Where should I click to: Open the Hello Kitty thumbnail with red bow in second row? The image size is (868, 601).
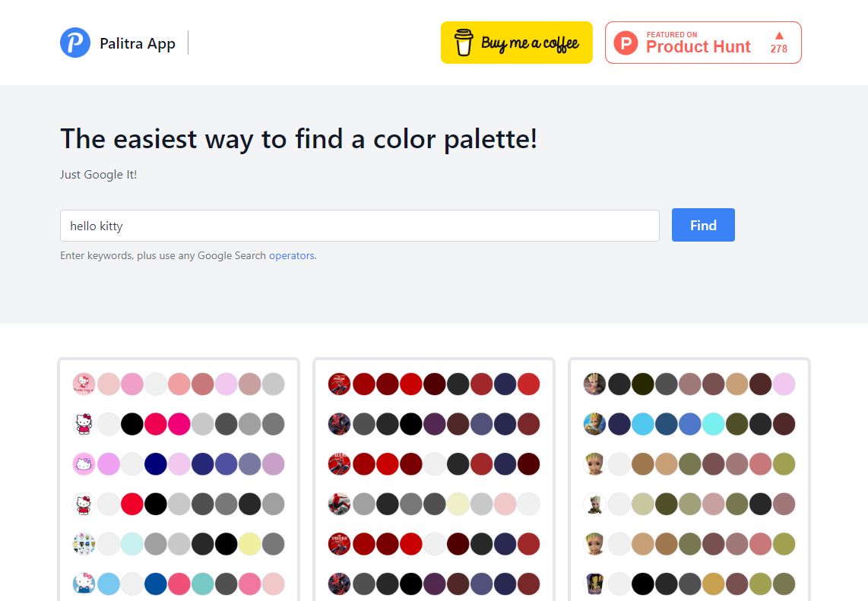coord(84,424)
